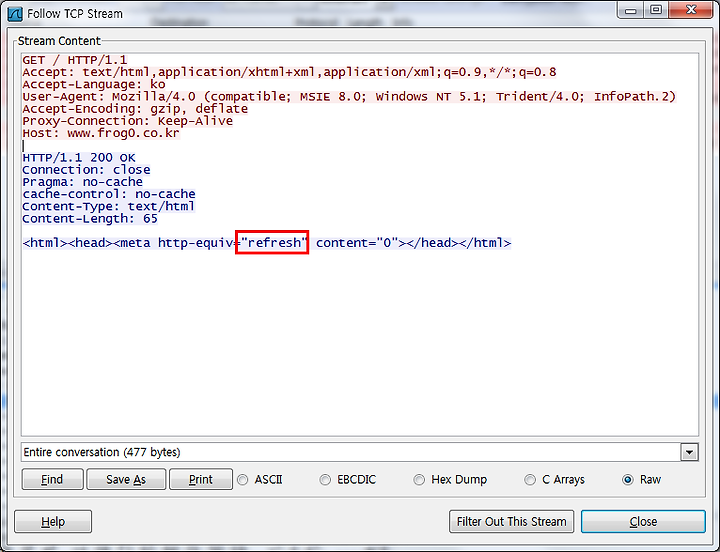Click the Entire conversation (477 bytes) combo box

[360, 452]
